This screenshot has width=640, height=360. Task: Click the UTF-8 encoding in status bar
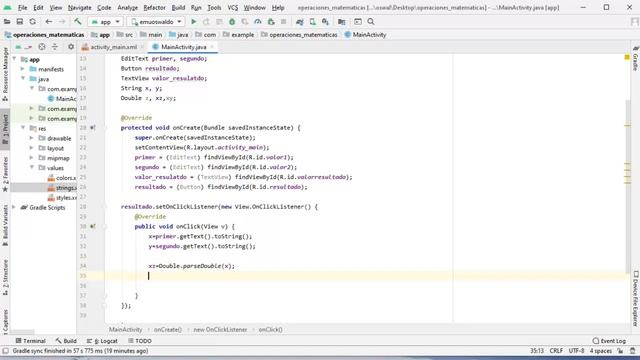[576, 351]
